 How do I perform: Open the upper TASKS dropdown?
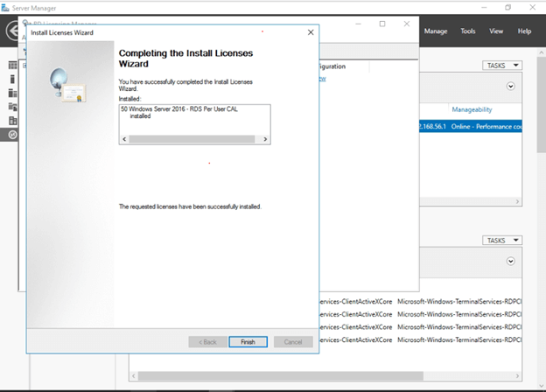[x=501, y=66]
